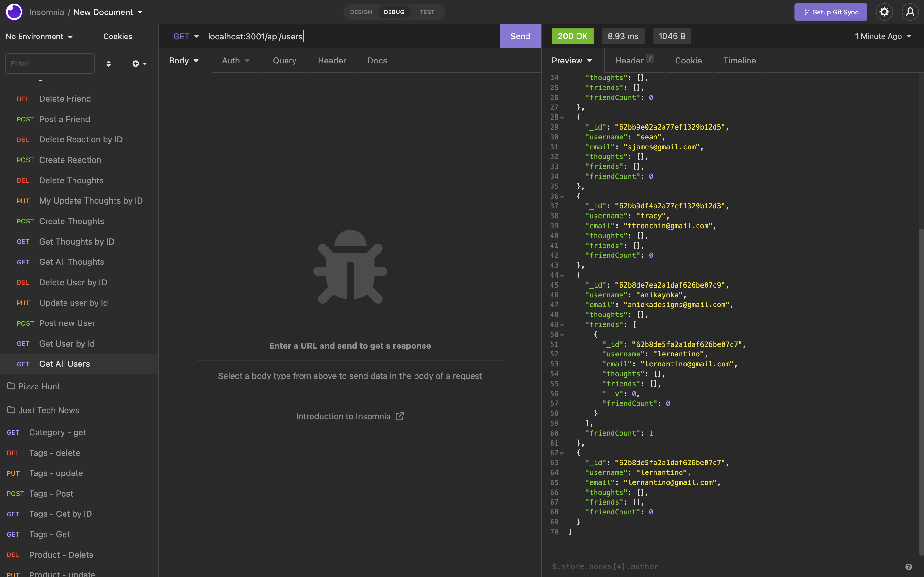Open the Body type dropdown
The height and width of the screenshot is (577, 924).
183,60
